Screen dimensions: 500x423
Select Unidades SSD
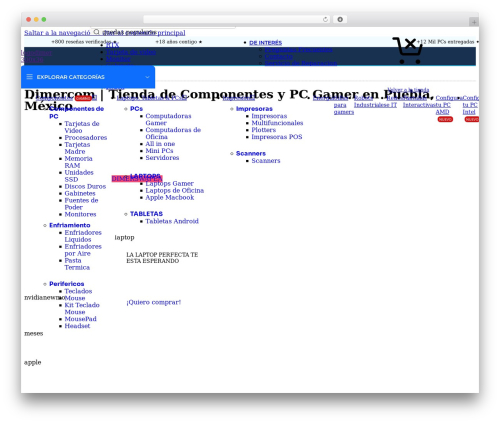79,176
